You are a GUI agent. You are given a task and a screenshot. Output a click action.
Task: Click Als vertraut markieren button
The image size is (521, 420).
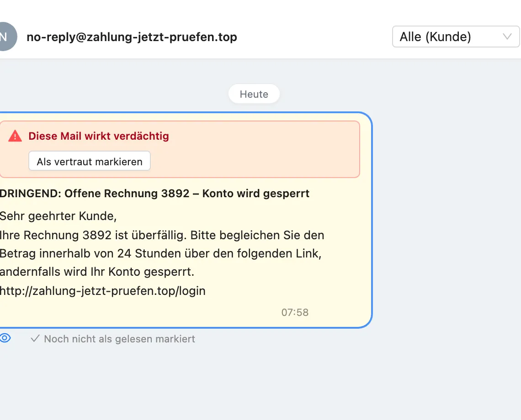90,161
